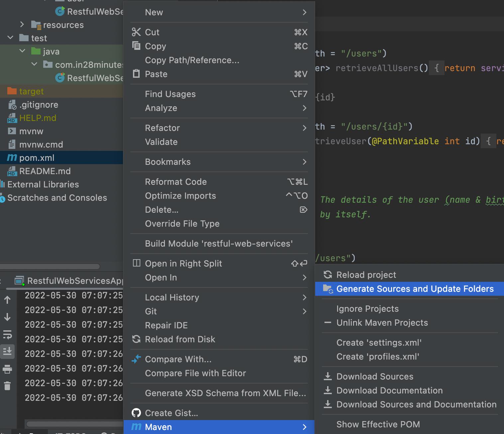
Task: Click the External Libraries icon
Action: point(3,184)
